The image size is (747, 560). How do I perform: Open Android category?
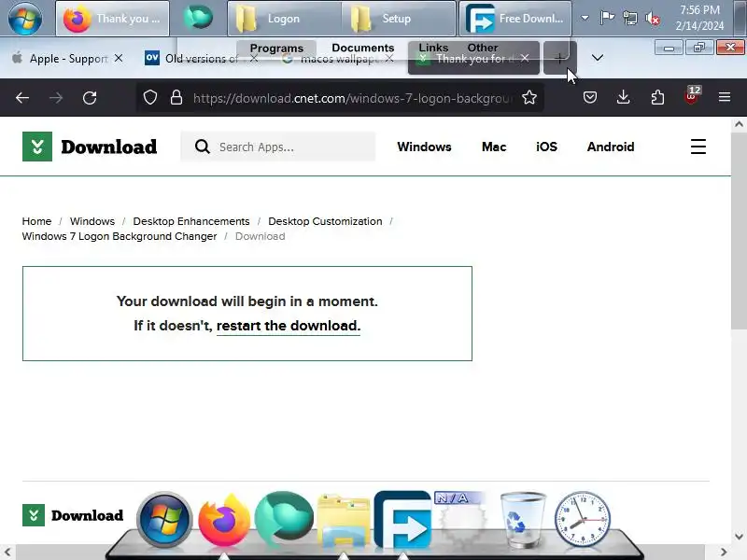click(x=611, y=147)
